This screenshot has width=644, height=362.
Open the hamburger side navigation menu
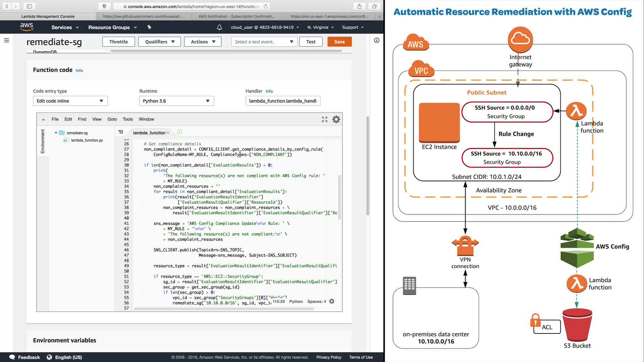coord(6,40)
